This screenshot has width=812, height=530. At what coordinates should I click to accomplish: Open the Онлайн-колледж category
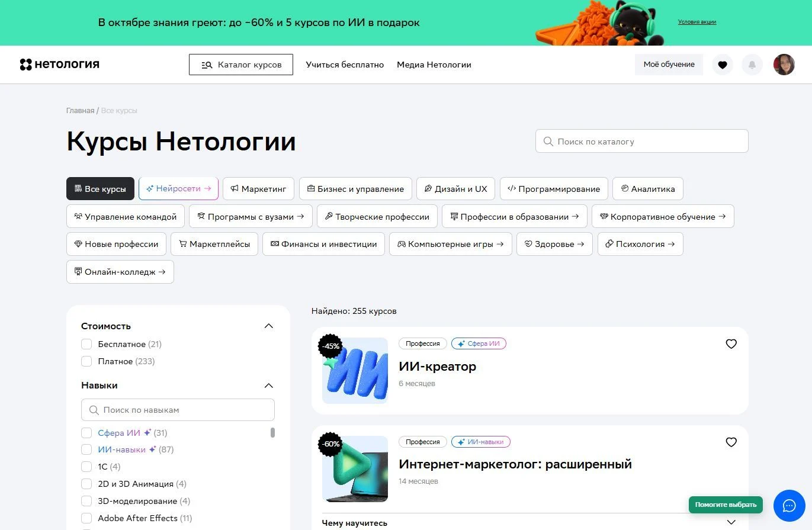coord(120,272)
